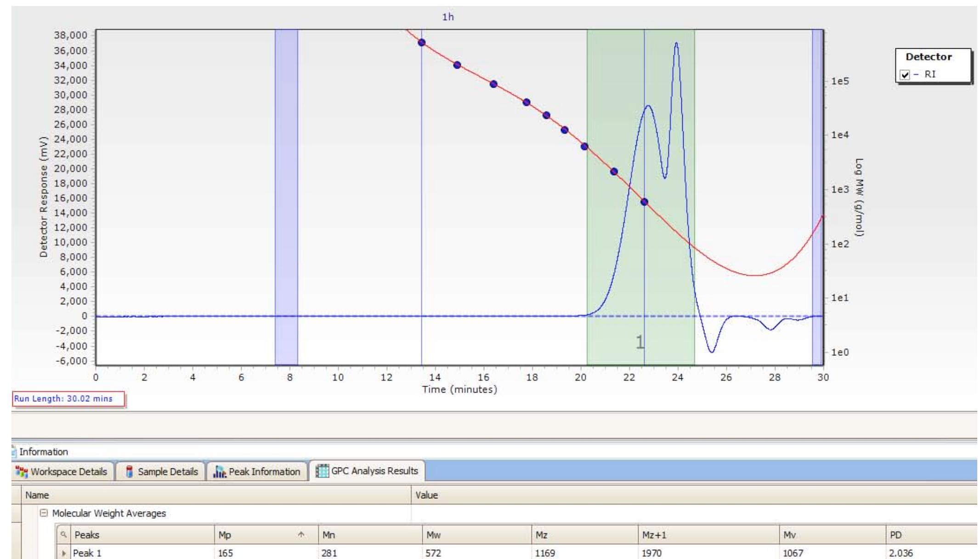This screenshot has width=980, height=559.
Task: Click the Run Length info box
Action: (x=68, y=399)
